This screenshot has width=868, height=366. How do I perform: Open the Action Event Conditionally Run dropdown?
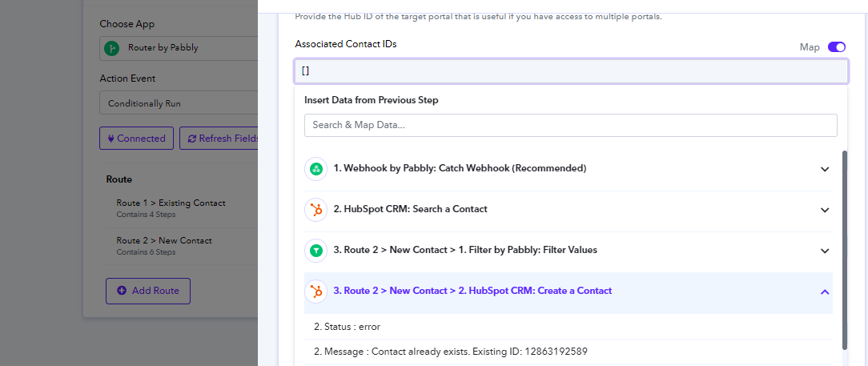click(x=179, y=103)
